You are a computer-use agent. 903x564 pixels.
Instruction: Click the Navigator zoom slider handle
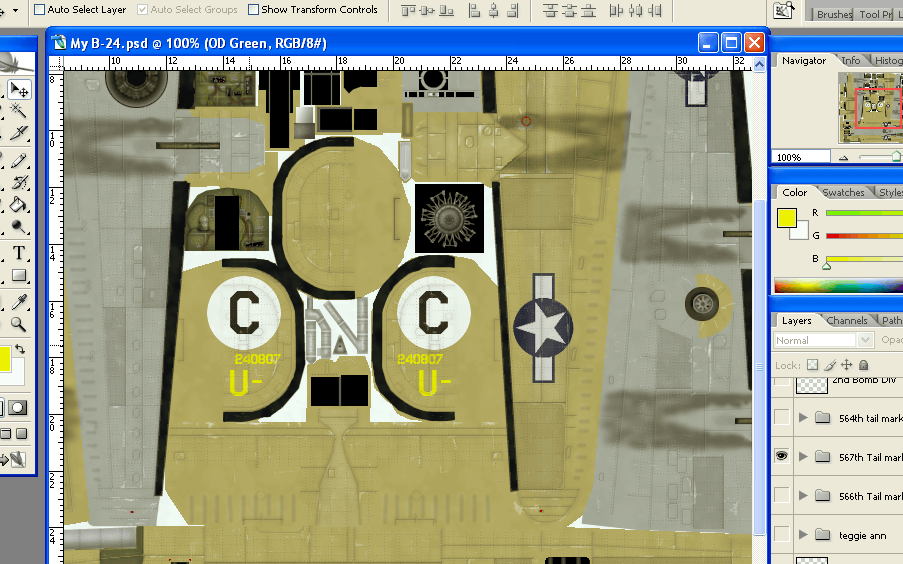pyautogui.click(x=896, y=156)
